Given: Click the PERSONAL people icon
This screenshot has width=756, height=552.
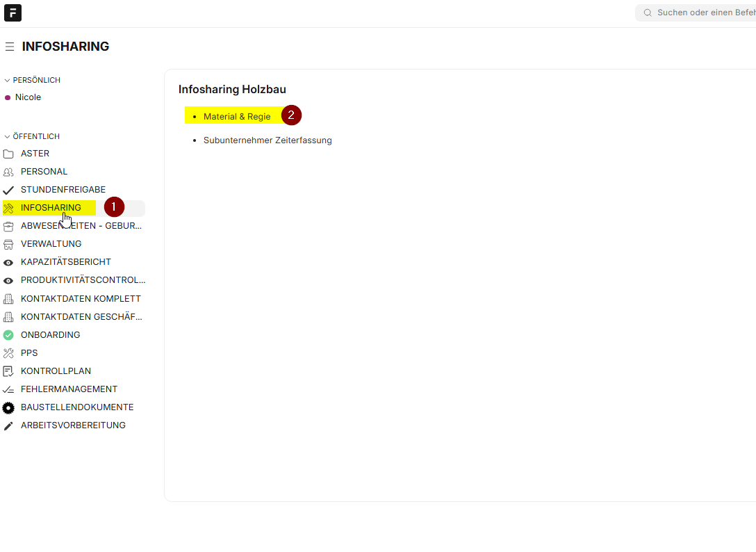Looking at the screenshot, I should (x=8, y=172).
